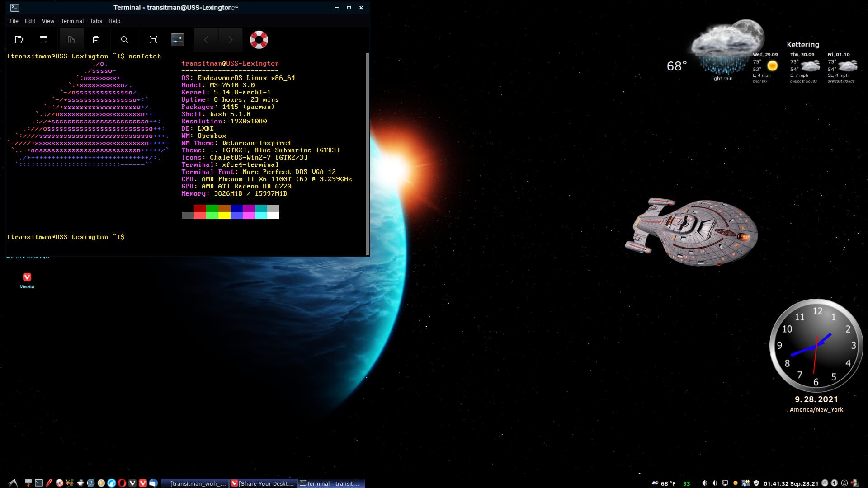Click the green 33 panel monitor value

(686, 483)
